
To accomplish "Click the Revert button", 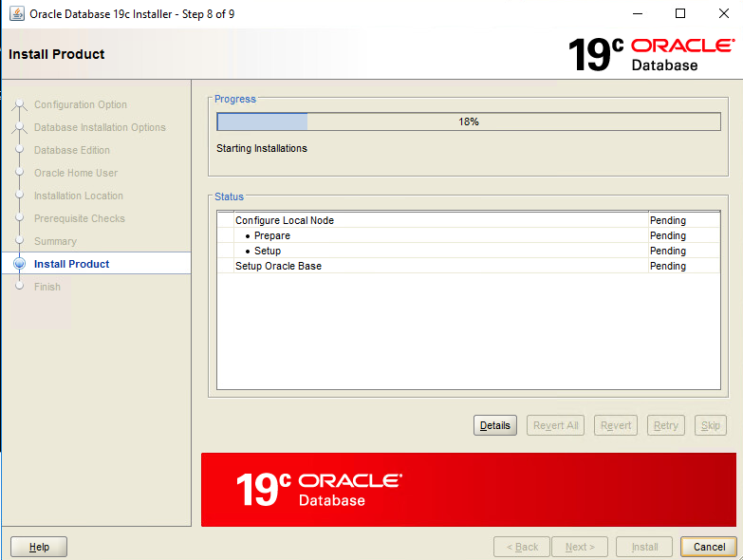I will [x=616, y=425].
